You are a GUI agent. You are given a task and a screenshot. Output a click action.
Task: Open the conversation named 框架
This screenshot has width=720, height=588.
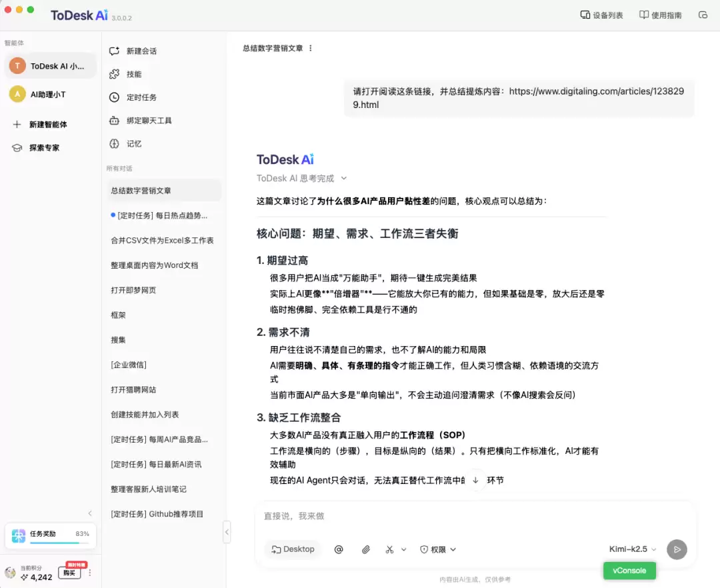[165, 315]
